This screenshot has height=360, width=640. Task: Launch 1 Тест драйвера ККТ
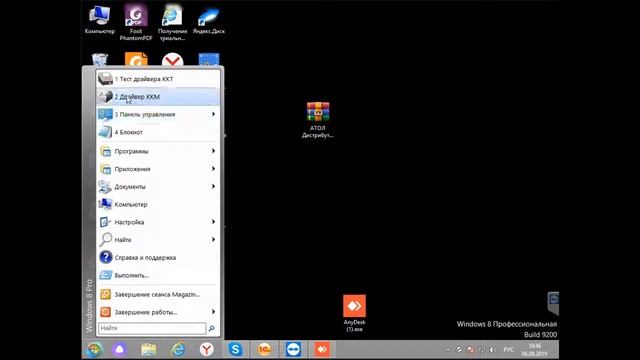point(158,79)
